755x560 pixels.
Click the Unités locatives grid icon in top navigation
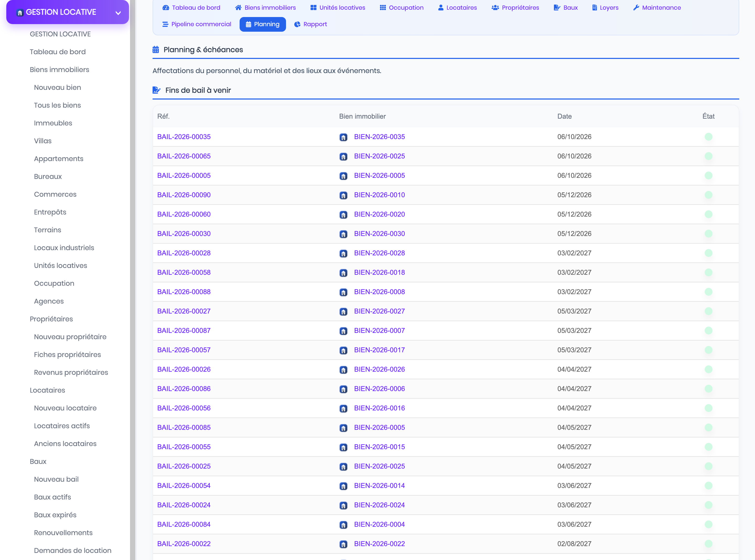pos(313,7)
